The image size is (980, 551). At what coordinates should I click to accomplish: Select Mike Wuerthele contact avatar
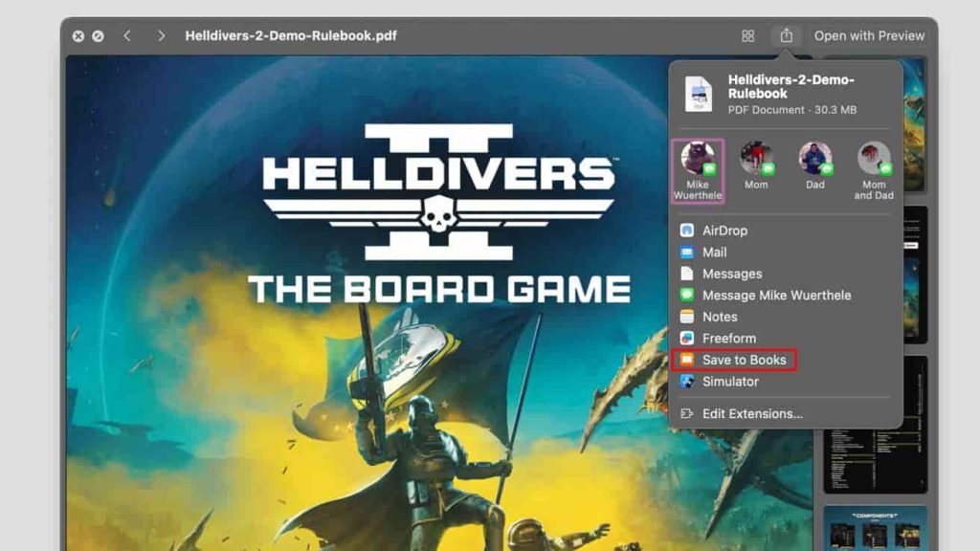tap(698, 159)
